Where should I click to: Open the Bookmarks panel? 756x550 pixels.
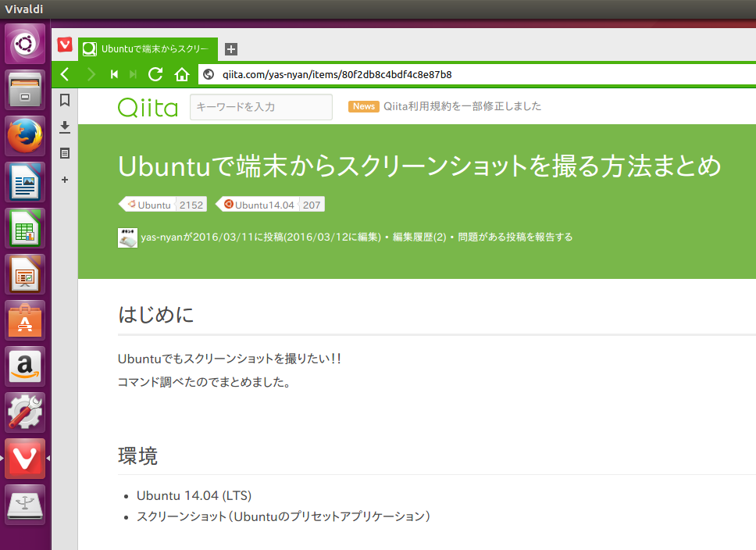[65, 100]
